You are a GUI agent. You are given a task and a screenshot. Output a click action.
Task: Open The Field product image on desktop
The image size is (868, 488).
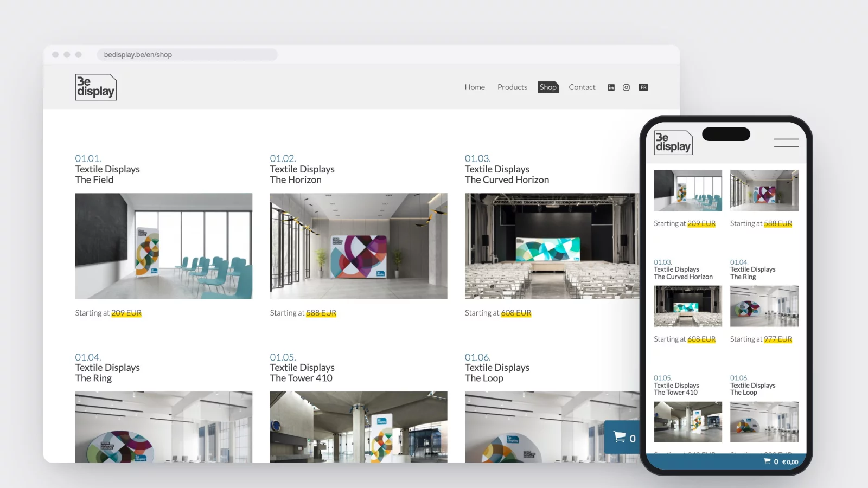tap(164, 246)
